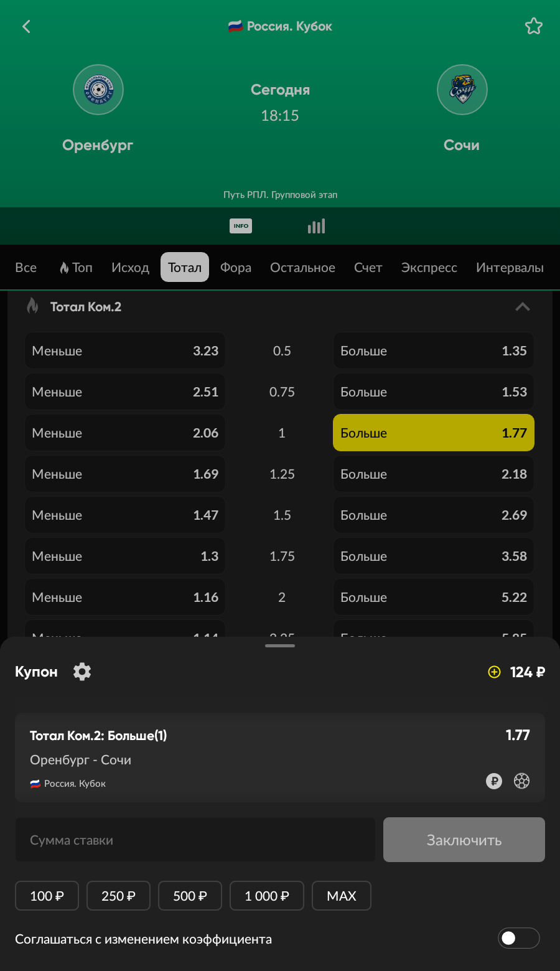The width and height of the screenshot is (560, 971).
Task: Tap the ruble currency icon in coupon
Action: (494, 781)
